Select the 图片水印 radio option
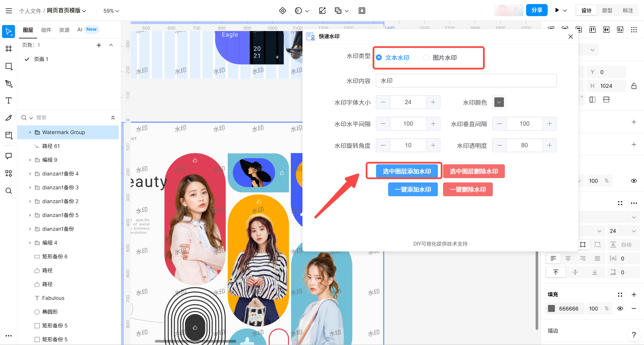 pyautogui.click(x=440, y=58)
